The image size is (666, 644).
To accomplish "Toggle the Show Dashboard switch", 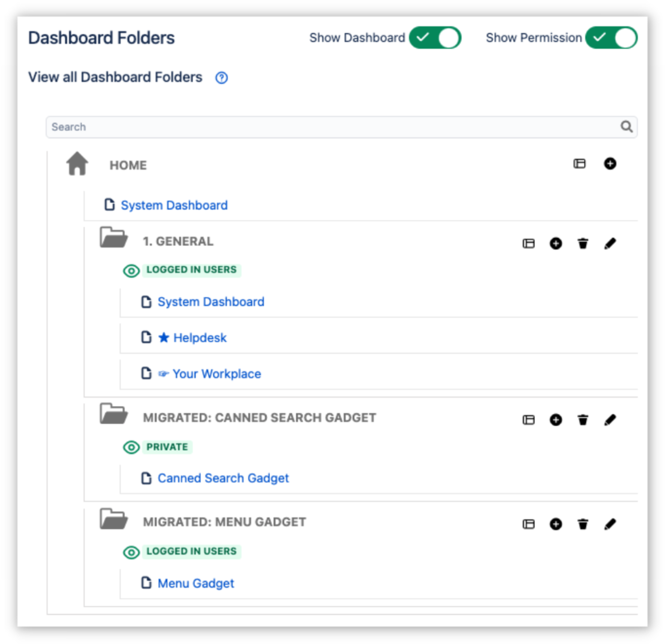I will click(435, 38).
